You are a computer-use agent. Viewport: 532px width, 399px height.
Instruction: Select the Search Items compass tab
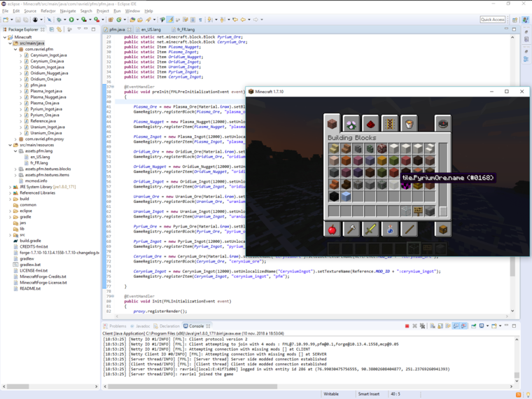pos(442,123)
